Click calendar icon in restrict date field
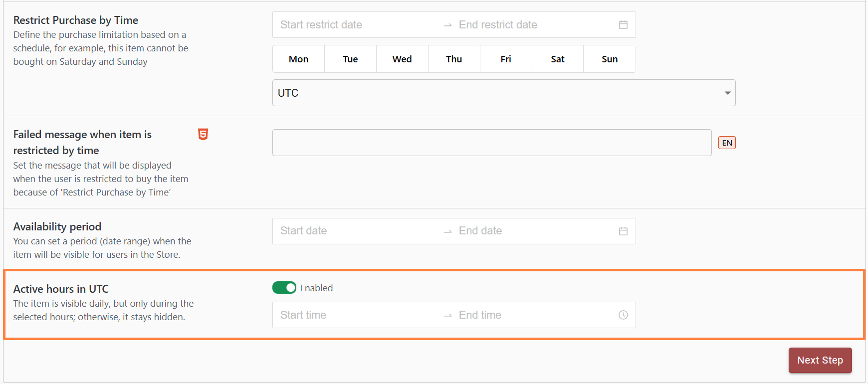 [623, 25]
